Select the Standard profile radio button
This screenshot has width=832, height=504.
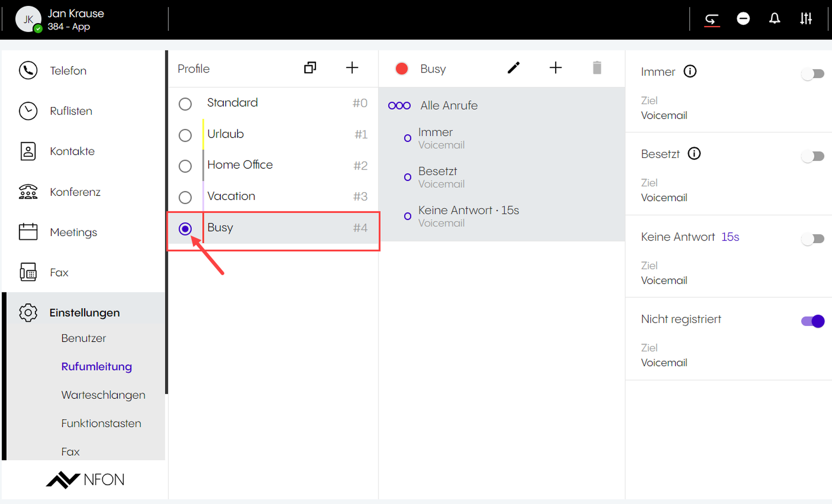coord(185,104)
